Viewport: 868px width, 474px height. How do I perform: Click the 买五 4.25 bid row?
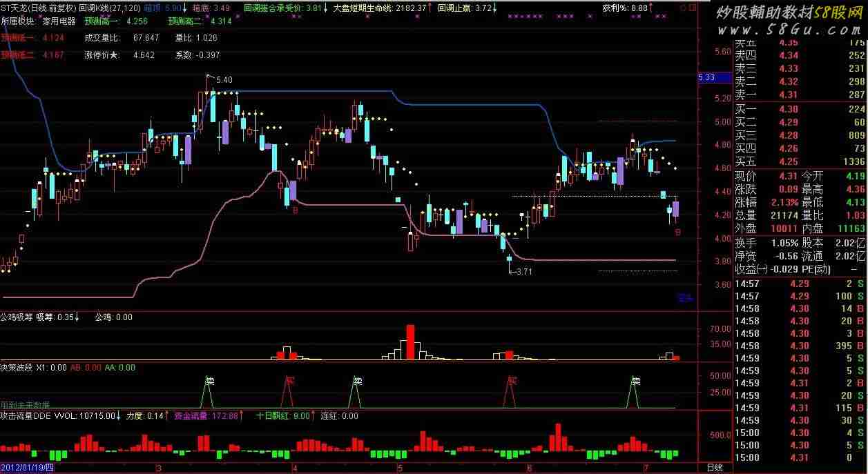800,161
